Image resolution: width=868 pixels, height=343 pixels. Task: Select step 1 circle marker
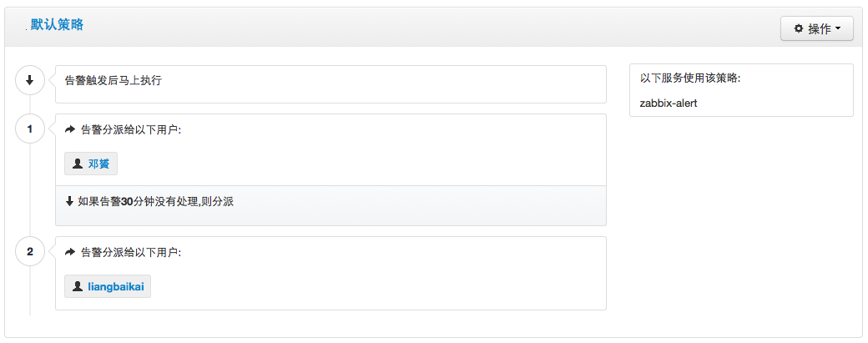tap(30, 129)
